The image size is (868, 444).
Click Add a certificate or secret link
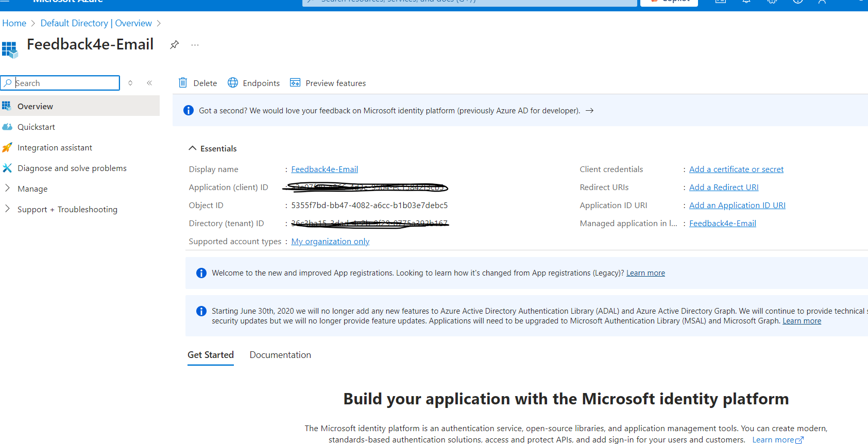(x=736, y=169)
